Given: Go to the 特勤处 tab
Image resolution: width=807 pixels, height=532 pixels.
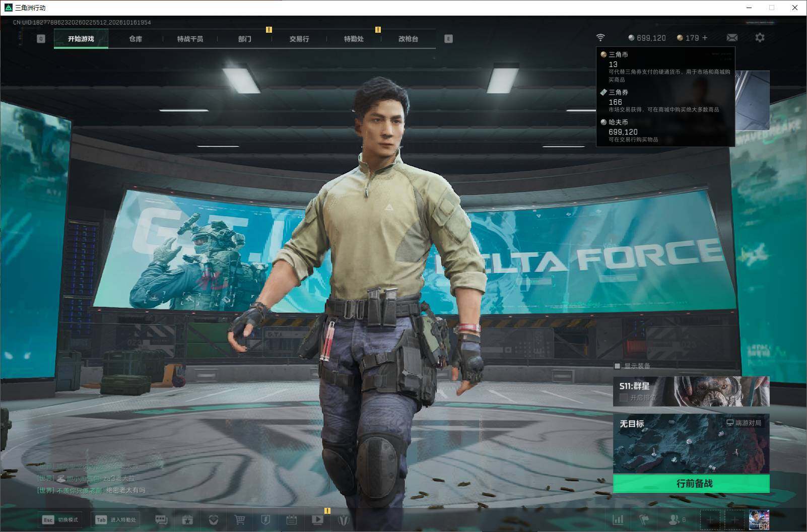Looking at the screenshot, I should [x=354, y=39].
